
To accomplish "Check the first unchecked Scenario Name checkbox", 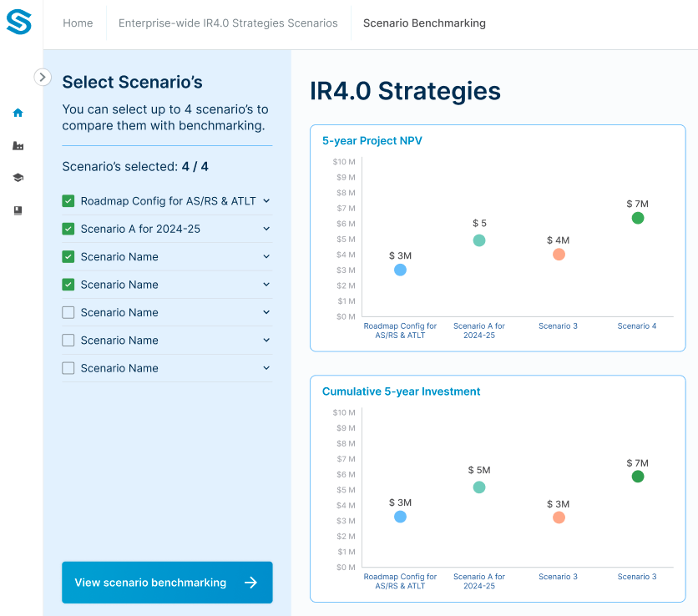I will point(68,312).
